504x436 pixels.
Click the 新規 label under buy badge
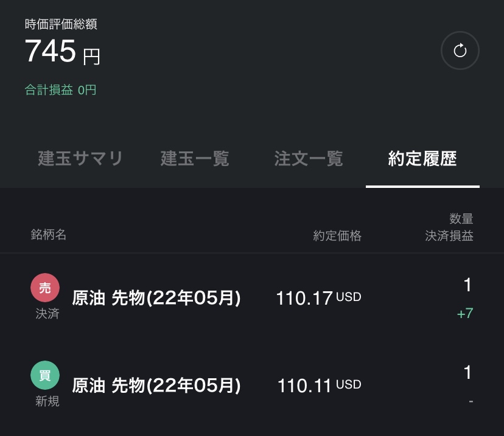click(x=47, y=401)
